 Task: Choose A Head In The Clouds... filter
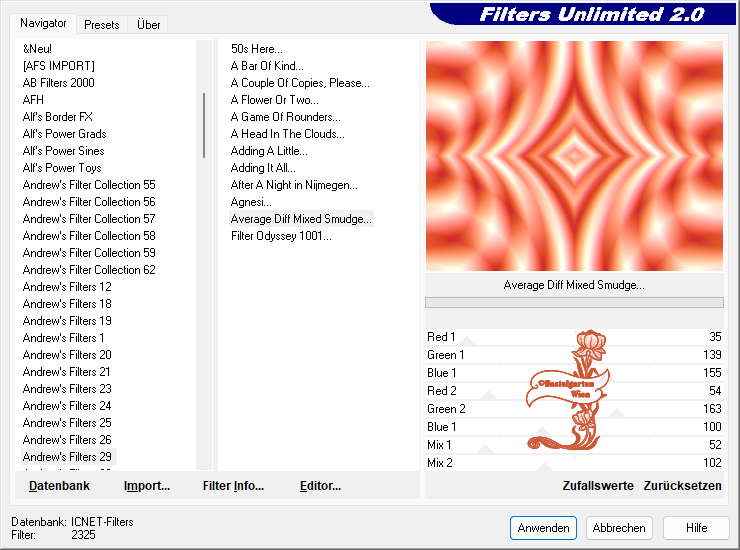288,134
